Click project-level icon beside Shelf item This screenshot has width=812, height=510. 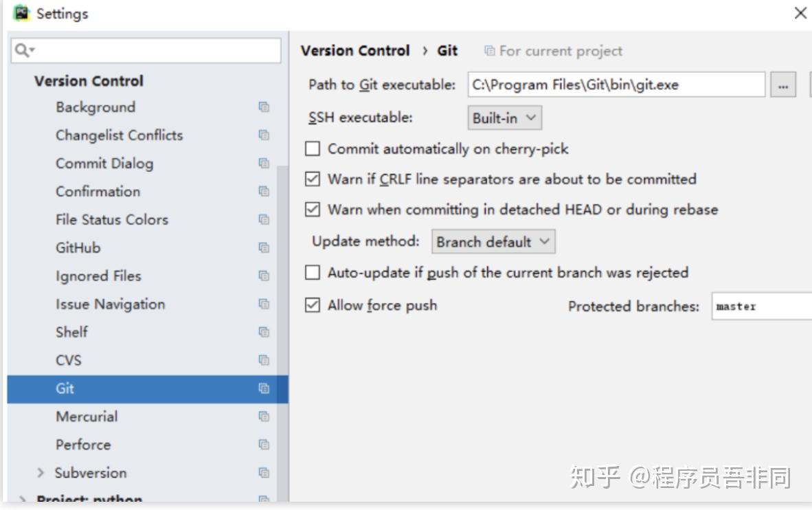click(x=264, y=332)
